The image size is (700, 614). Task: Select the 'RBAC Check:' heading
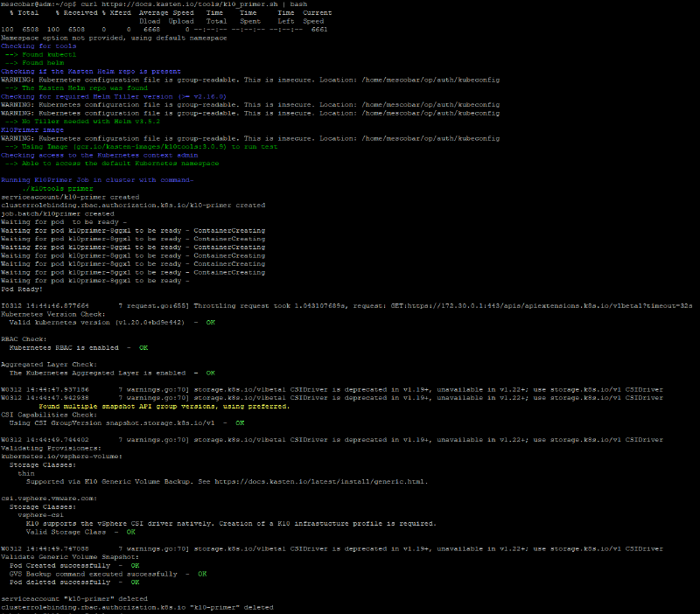pos(24,339)
